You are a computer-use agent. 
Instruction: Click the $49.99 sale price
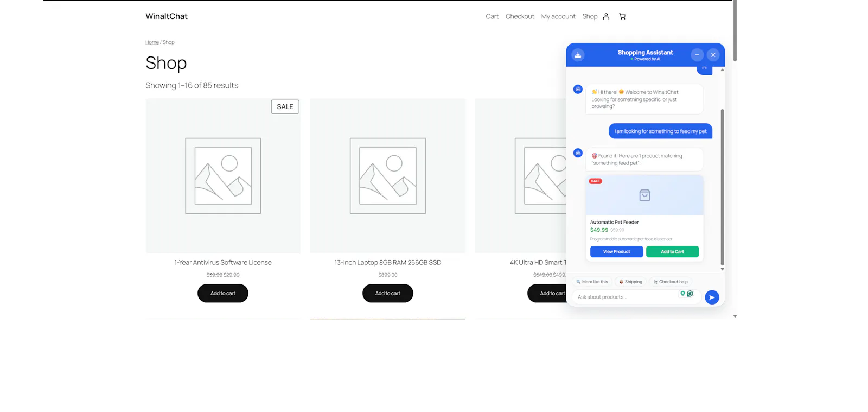pos(599,230)
